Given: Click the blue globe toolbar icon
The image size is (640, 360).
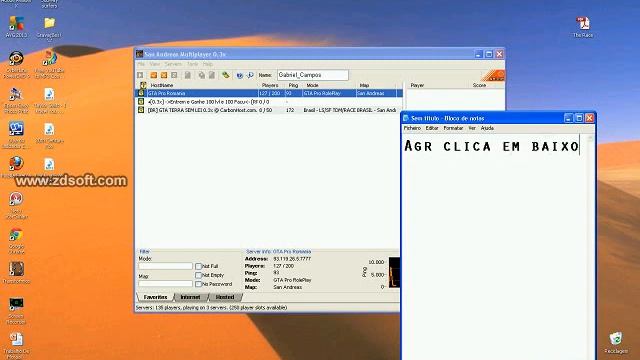Looking at the screenshot, I should pos(240,75).
